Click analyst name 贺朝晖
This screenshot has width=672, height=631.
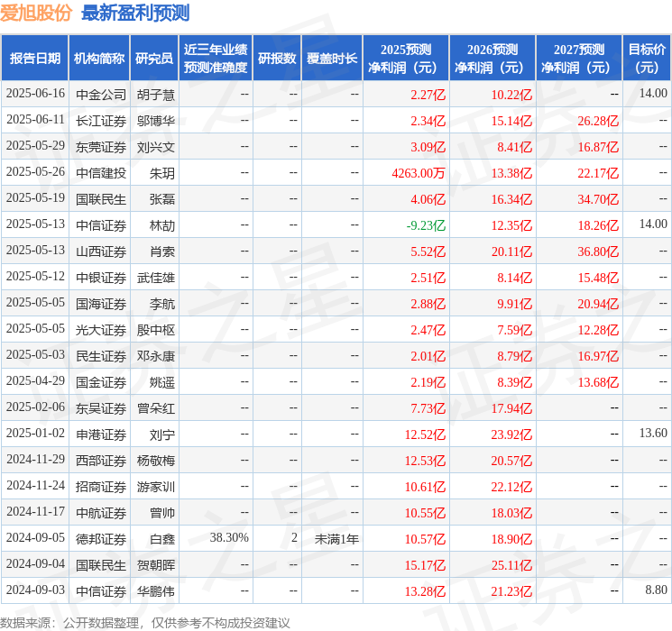(x=155, y=565)
